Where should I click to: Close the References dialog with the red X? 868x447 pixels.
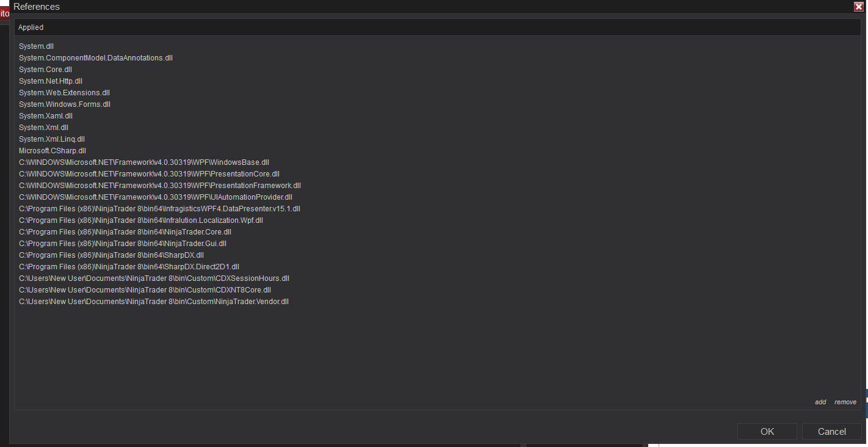[858, 7]
